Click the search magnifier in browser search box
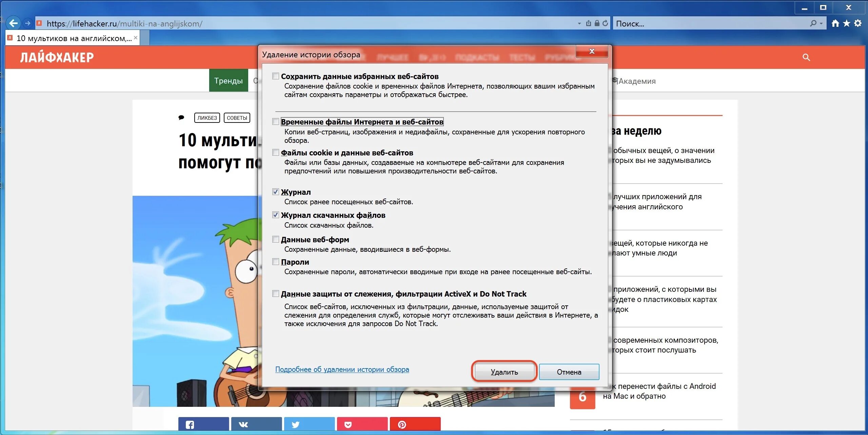The height and width of the screenshot is (435, 868). 813,23
